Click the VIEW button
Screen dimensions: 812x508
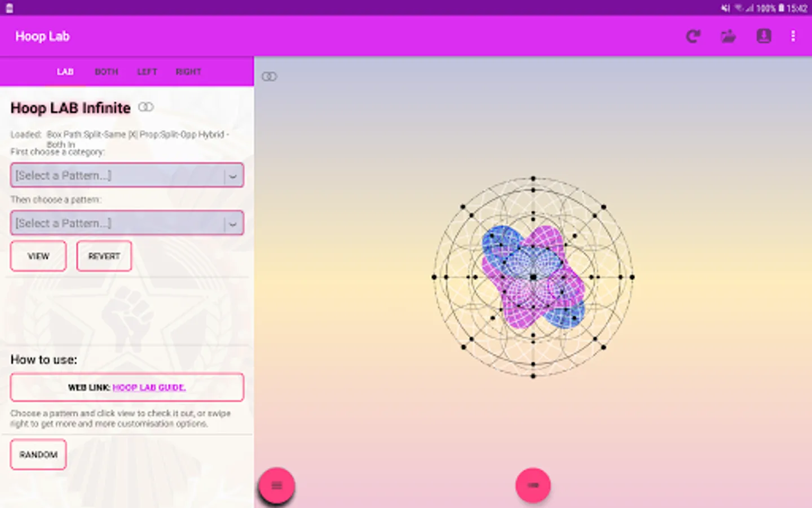point(38,256)
